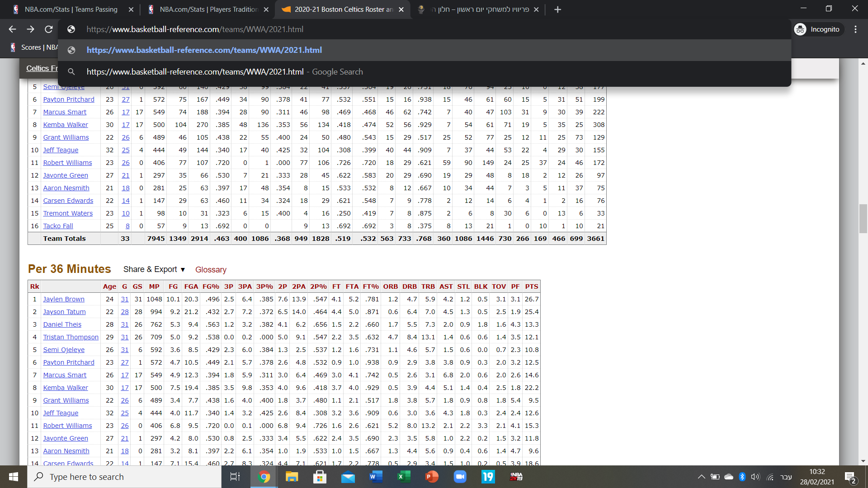Sort Per 36 table by AST column
This screenshot has width=868, height=488.
point(446,286)
